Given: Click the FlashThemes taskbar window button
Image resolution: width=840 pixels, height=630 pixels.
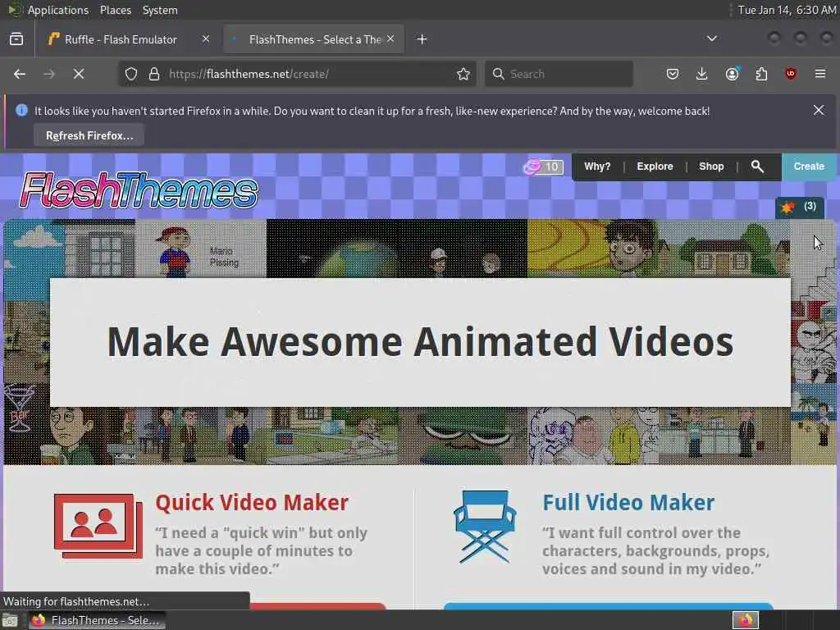Looking at the screenshot, I should (x=97, y=620).
